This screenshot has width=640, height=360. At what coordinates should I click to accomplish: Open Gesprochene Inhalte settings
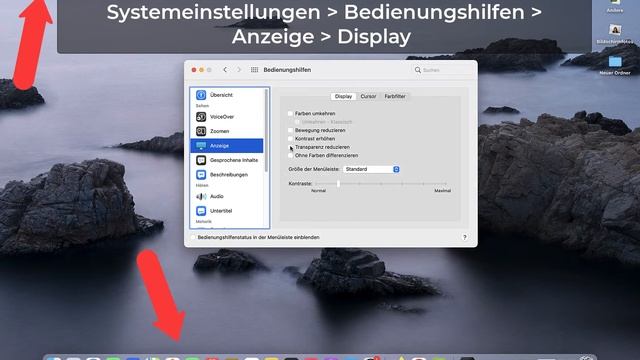[x=227, y=160]
